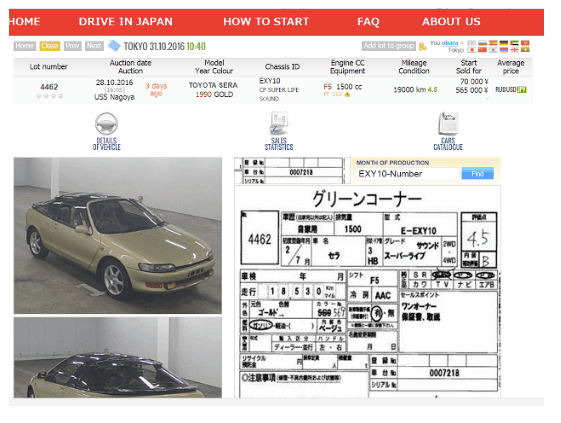Viewport: 561px width, 423px height.
Task: Click the yellow Close button
Action: [49, 46]
